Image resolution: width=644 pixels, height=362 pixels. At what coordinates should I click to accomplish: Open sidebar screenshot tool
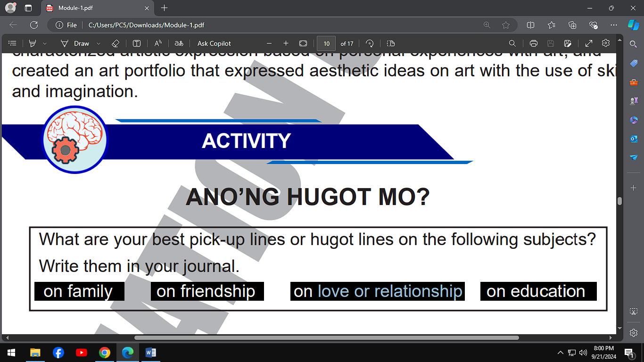[633, 312]
